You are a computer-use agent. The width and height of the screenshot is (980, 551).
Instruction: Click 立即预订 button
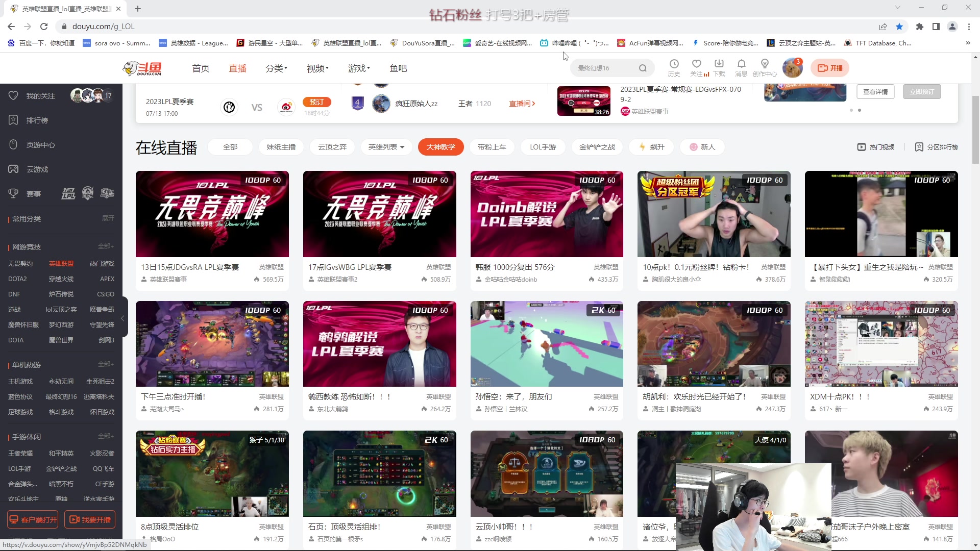922,92
